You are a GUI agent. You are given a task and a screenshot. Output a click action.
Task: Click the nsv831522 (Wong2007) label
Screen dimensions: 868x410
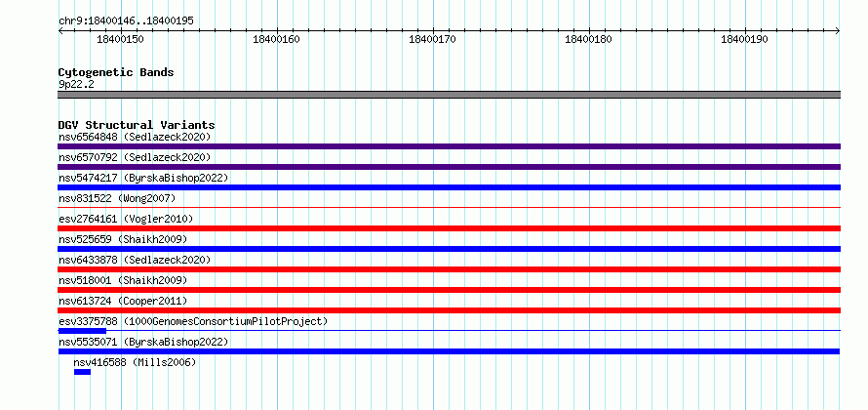(117, 198)
